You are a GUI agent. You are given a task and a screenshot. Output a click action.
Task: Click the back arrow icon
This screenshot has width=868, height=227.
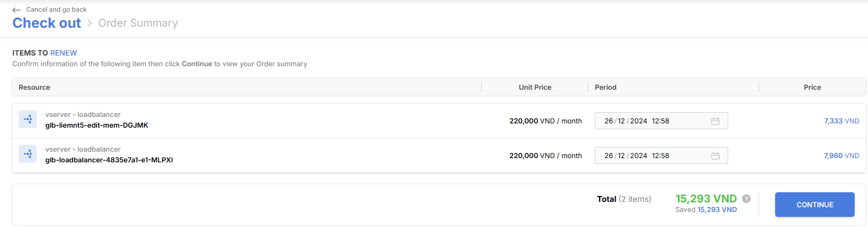pyautogui.click(x=17, y=10)
